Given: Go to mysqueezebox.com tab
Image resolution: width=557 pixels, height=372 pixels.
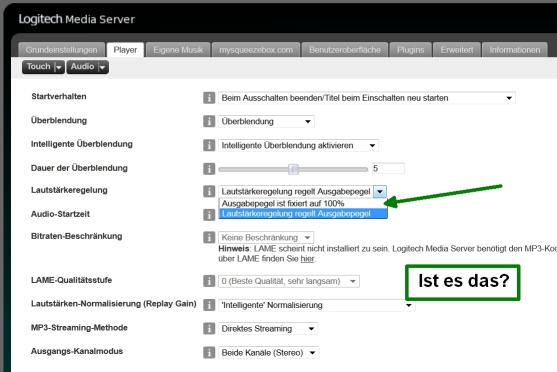Looking at the screenshot, I should pyautogui.click(x=256, y=50).
